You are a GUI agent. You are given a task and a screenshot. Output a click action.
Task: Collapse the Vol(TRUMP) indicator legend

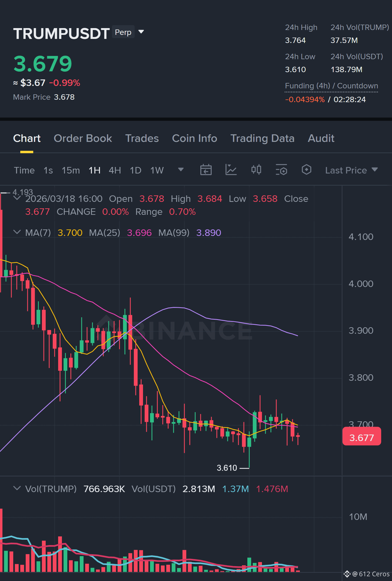tap(17, 488)
